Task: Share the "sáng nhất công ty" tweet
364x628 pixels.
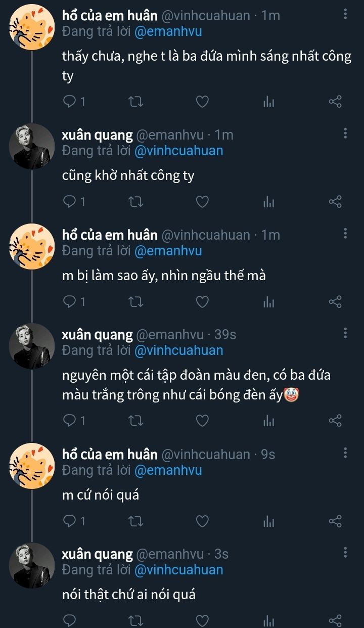Action: pyautogui.click(x=335, y=102)
